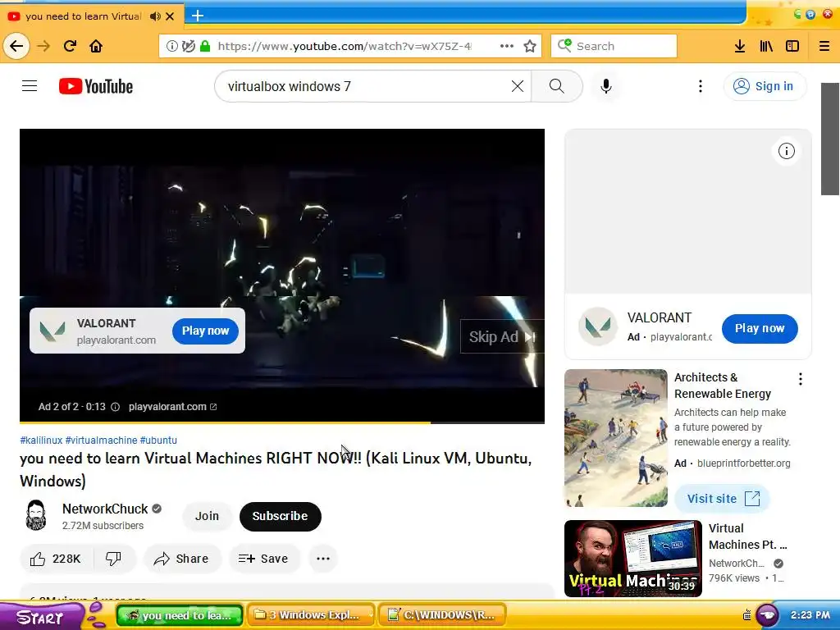Open the Virtual Machines Pt. title link
840x630 pixels.
click(x=748, y=536)
